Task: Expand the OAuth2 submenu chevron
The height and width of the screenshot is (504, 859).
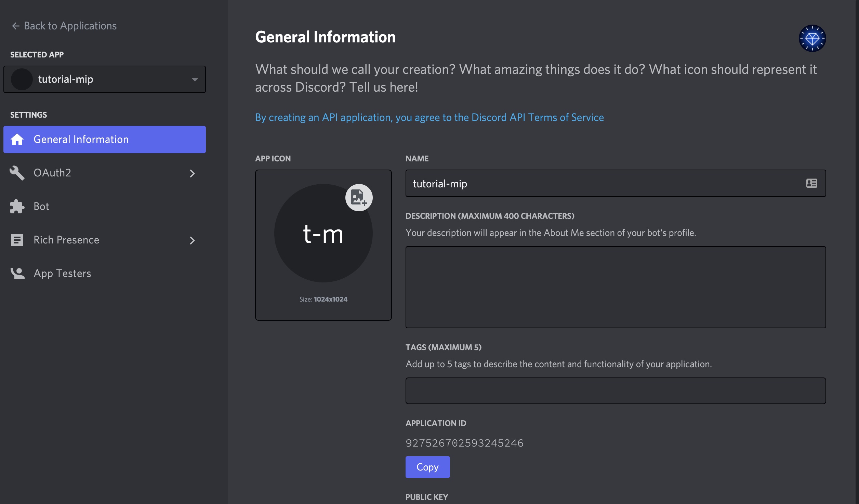Action: click(192, 173)
